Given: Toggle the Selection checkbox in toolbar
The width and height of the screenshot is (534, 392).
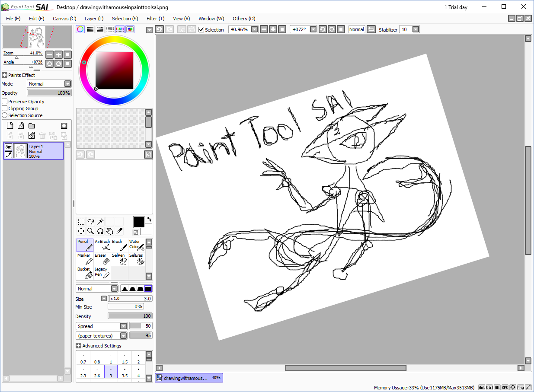Looking at the screenshot, I should pos(201,29).
